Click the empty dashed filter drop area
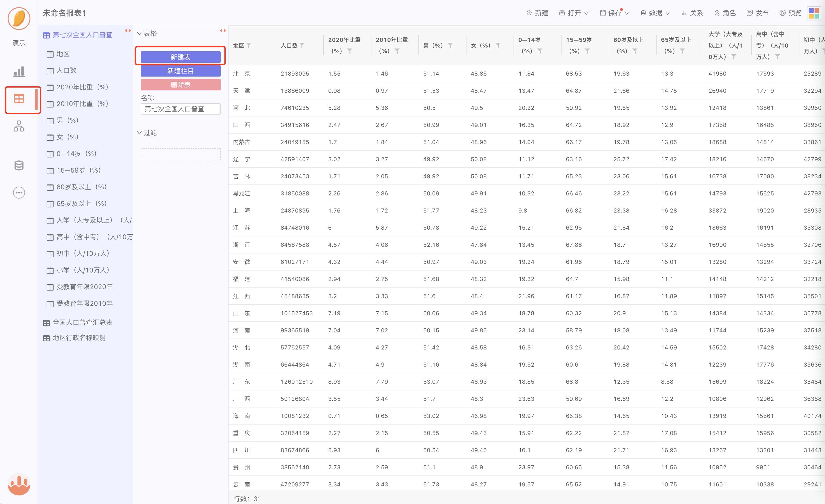Image resolution: width=825 pixels, height=504 pixels. click(x=180, y=154)
